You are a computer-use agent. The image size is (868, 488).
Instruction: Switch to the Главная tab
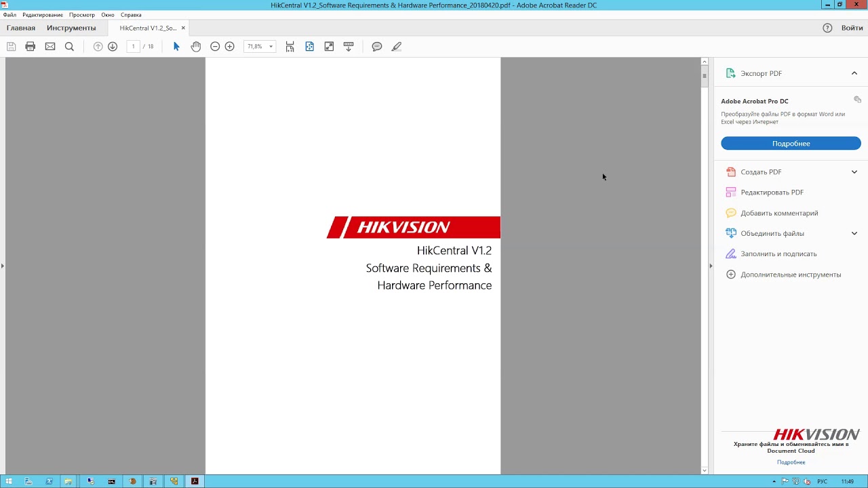click(x=21, y=28)
